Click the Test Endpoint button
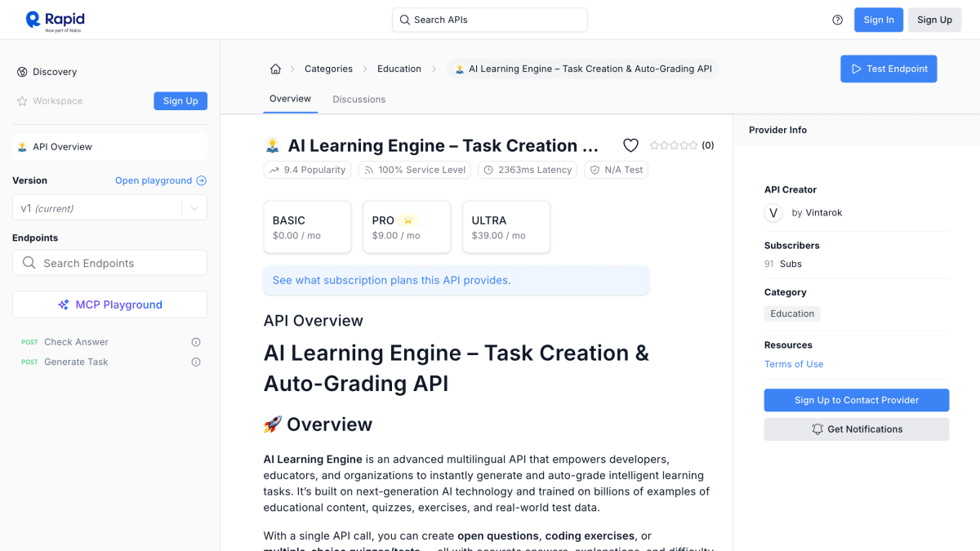The width and height of the screenshot is (980, 551). point(889,69)
